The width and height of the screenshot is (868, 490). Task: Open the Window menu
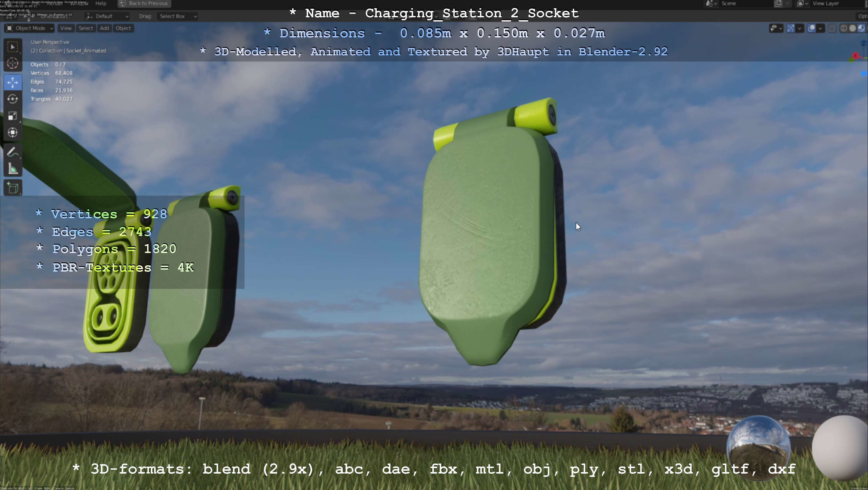pyautogui.click(x=79, y=3)
